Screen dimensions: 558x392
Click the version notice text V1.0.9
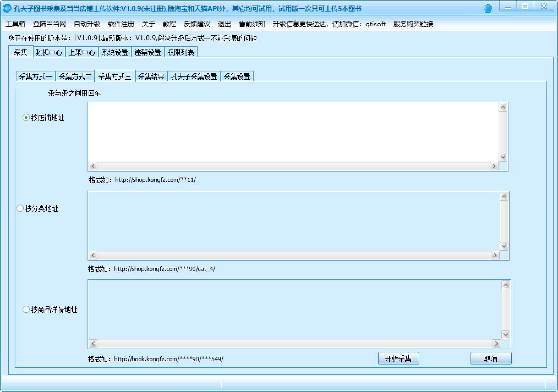click(132, 38)
